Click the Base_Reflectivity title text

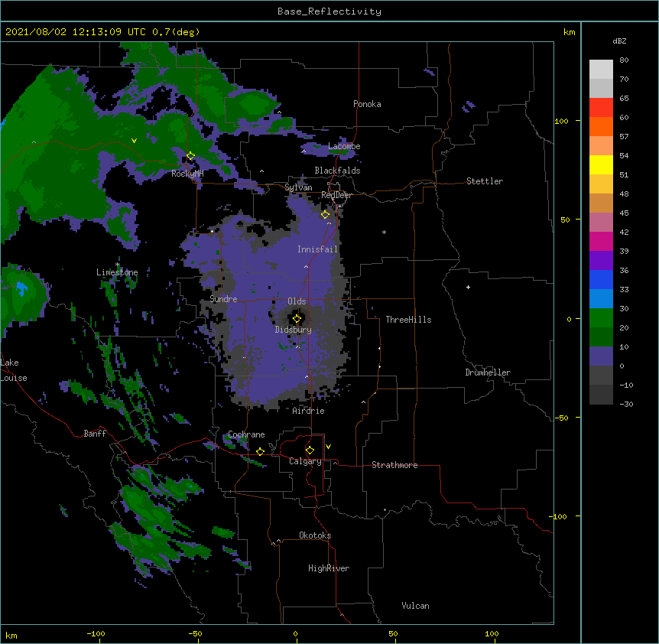(329, 11)
